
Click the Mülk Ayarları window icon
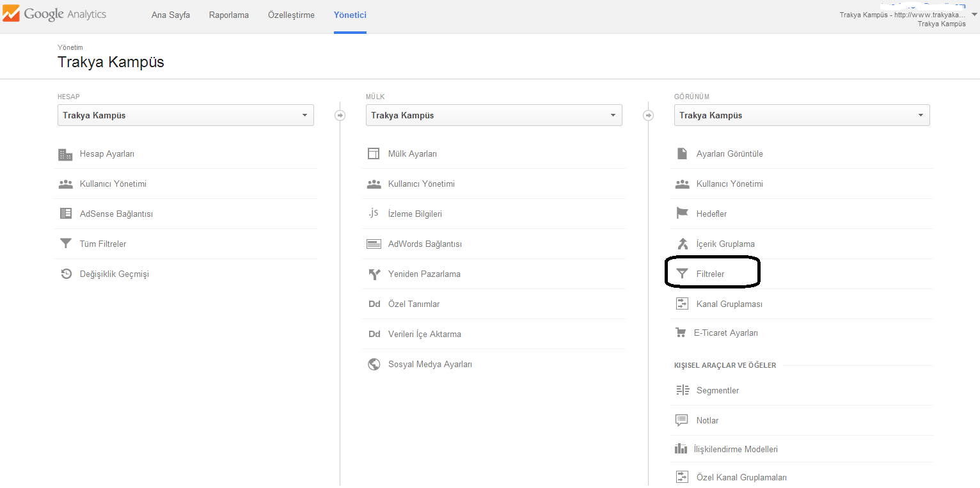click(x=374, y=154)
